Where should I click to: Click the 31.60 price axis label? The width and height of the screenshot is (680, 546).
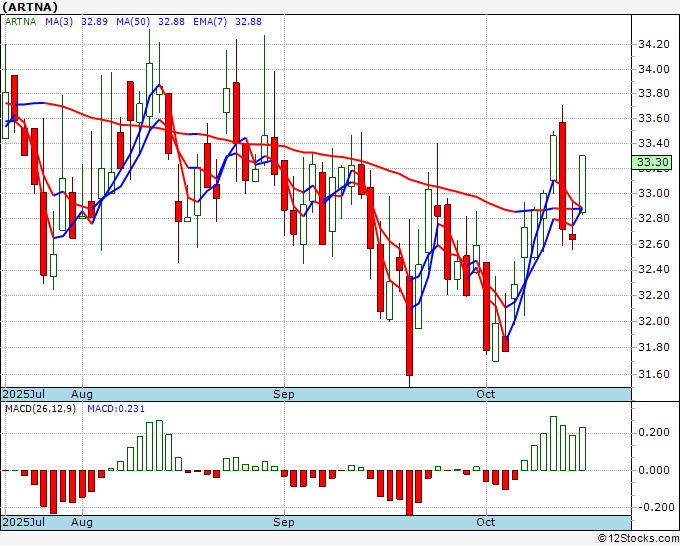654,374
